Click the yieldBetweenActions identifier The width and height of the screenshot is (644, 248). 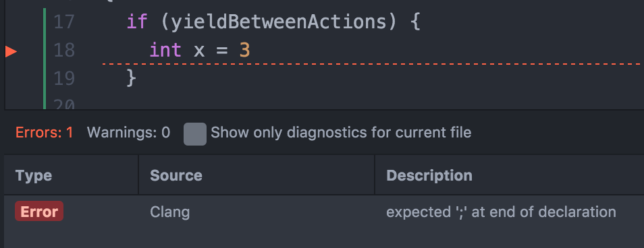pos(279,22)
